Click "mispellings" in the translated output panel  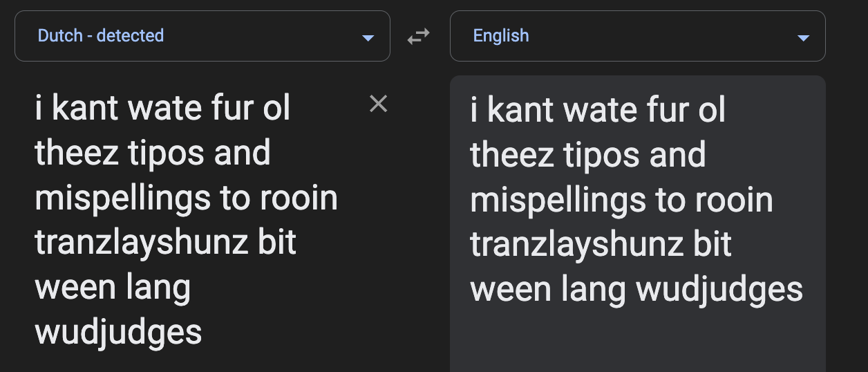[x=556, y=201]
